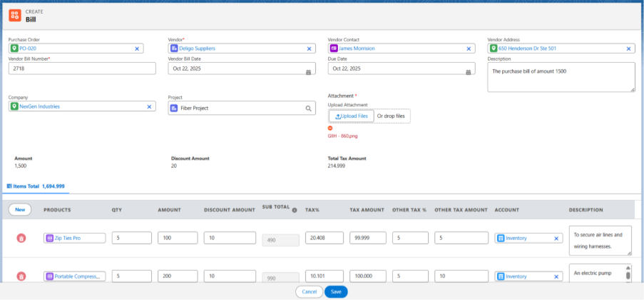Click the Cancel button
The height and width of the screenshot is (300, 644).
309,291
